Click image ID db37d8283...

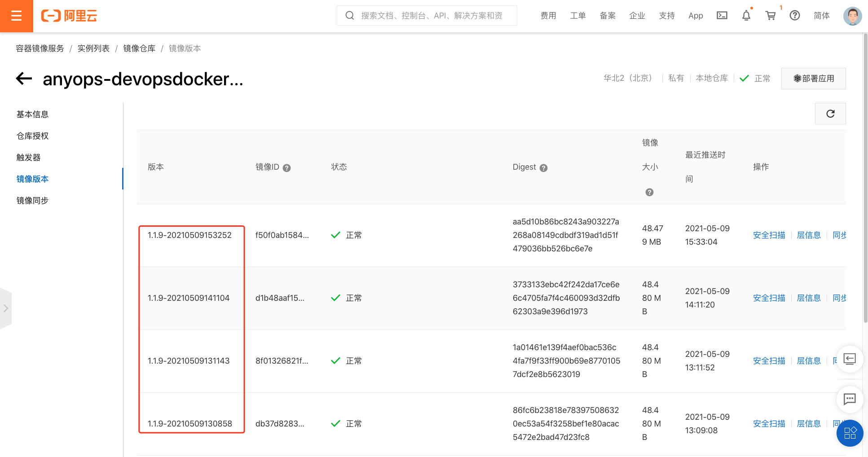tap(280, 424)
